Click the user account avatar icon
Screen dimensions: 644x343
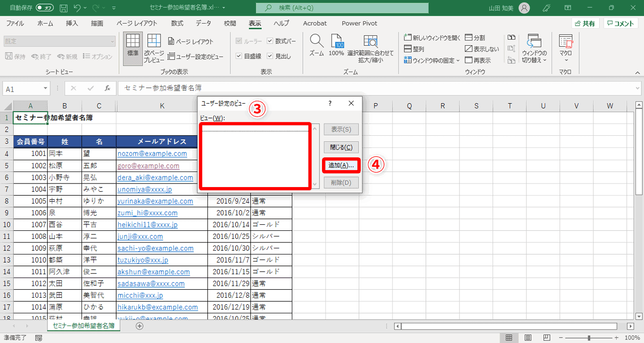(x=524, y=8)
